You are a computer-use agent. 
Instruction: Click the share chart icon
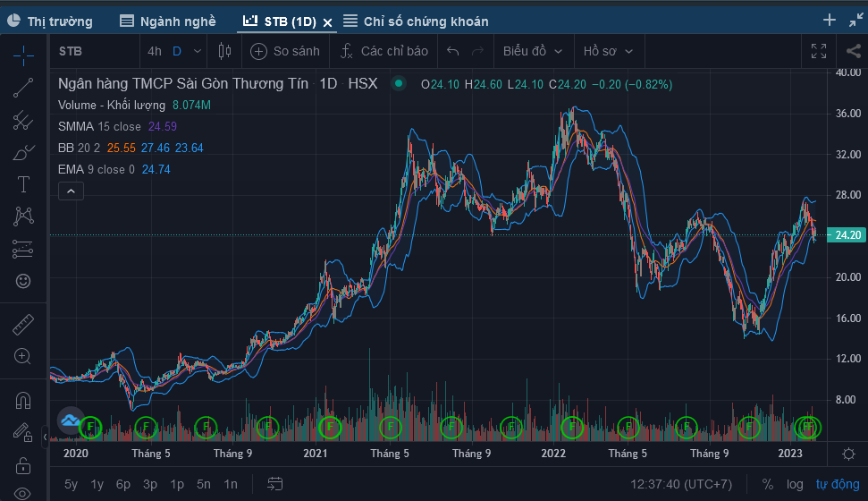click(853, 52)
